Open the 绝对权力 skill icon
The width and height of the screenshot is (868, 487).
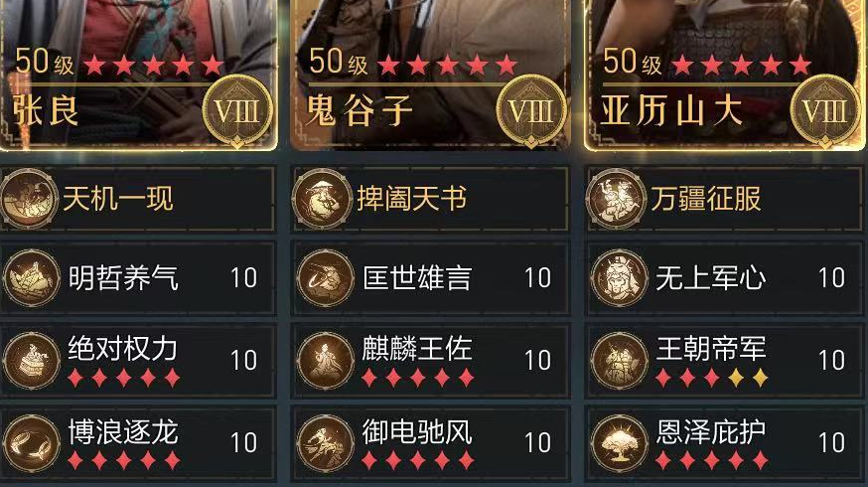coord(32,360)
